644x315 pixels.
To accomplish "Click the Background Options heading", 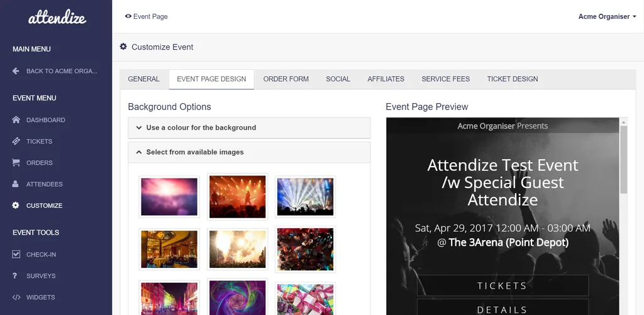I will point(169,107).
